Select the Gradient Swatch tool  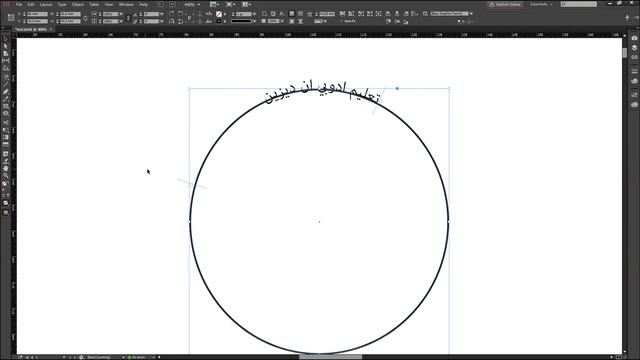pyautogui.click(x=5, y=138)
